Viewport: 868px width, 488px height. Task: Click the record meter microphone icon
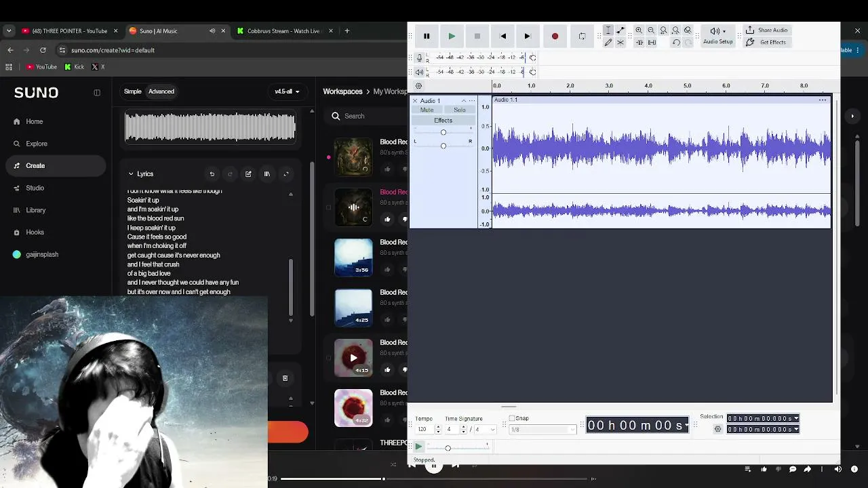click(419, 58)
